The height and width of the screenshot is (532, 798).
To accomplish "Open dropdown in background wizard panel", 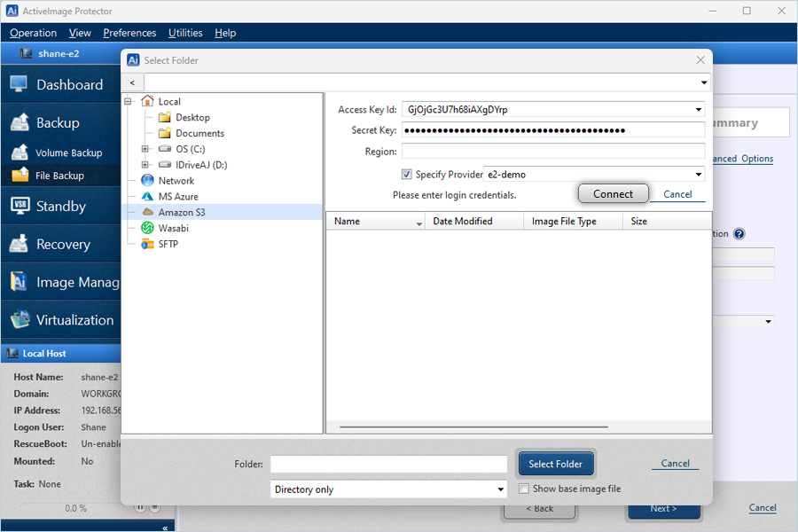I will click(x=769, y=322).
